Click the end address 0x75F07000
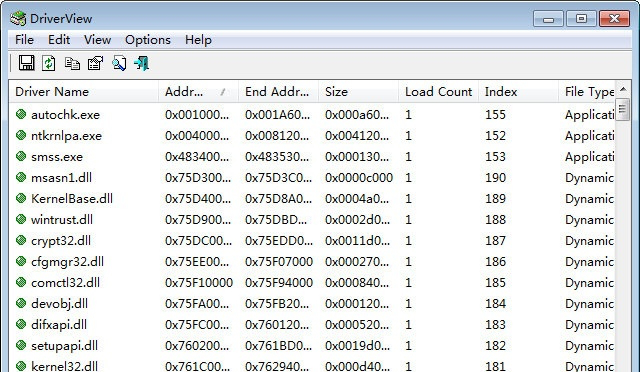Image resolution: width=640 pixels, height=386 pixels. point(279,262)
